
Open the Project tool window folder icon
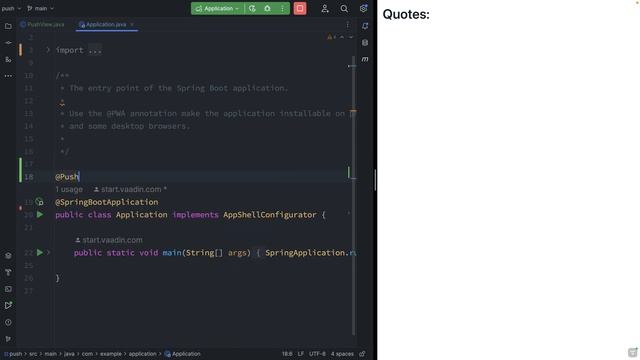8,26
